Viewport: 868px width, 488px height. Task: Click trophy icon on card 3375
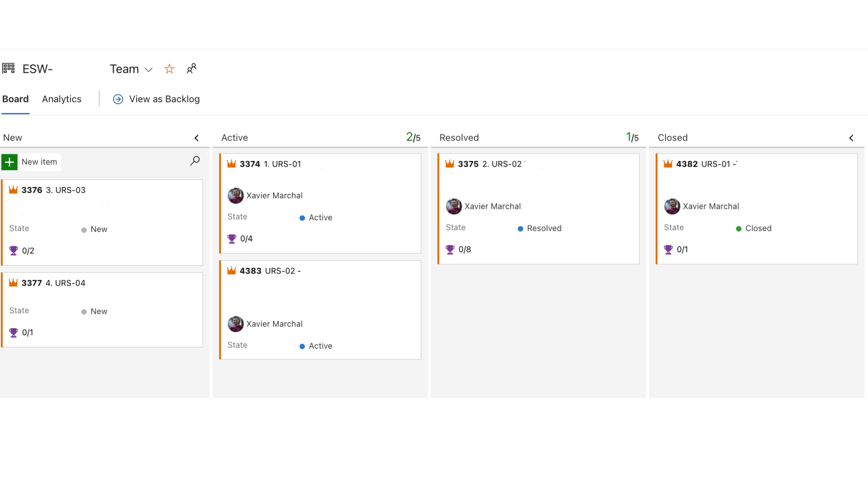(x=450, y=249)
